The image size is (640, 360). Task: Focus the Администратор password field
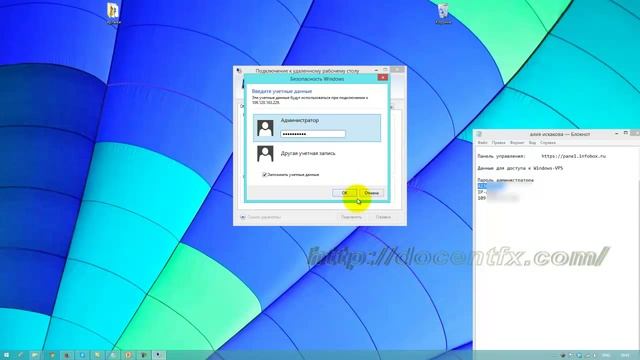(x=313, y=134)
